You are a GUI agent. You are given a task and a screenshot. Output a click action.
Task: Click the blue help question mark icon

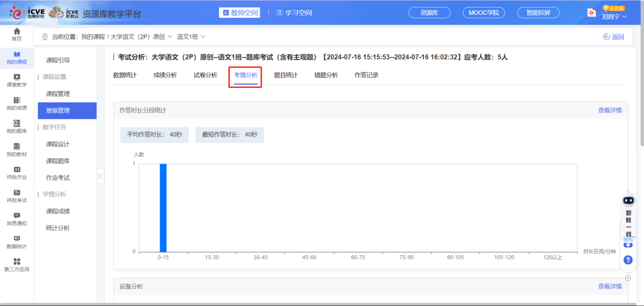tap(628, 260)
